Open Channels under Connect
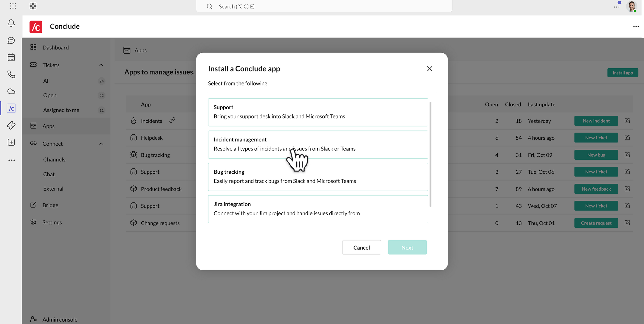Image resolution: width=644 pixels, height=324 pixels. click(x=54, y=160)
